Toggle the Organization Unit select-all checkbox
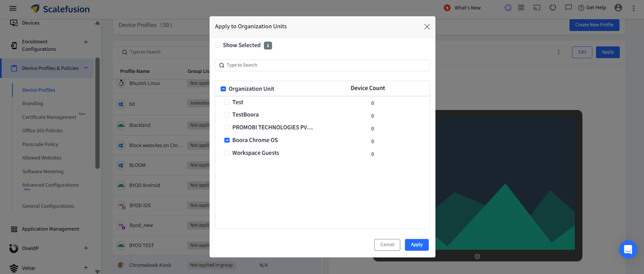This screenshot has height=274, width=644. [x=223, y=89]
